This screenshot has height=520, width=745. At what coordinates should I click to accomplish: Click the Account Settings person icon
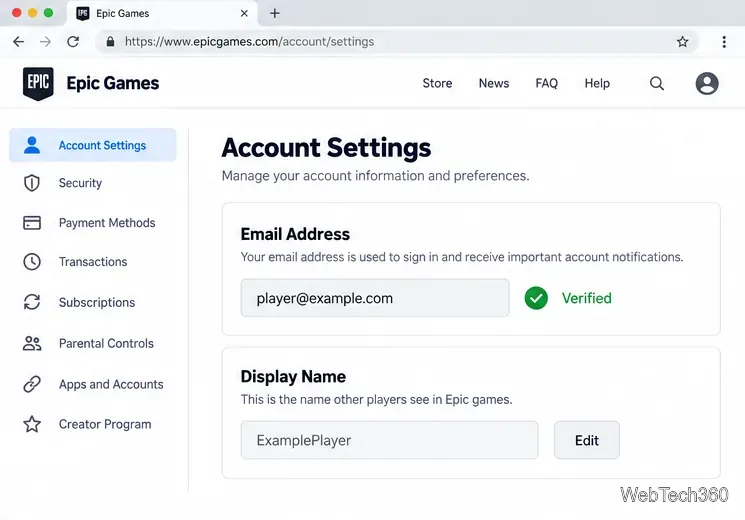(x=32, y=145)
